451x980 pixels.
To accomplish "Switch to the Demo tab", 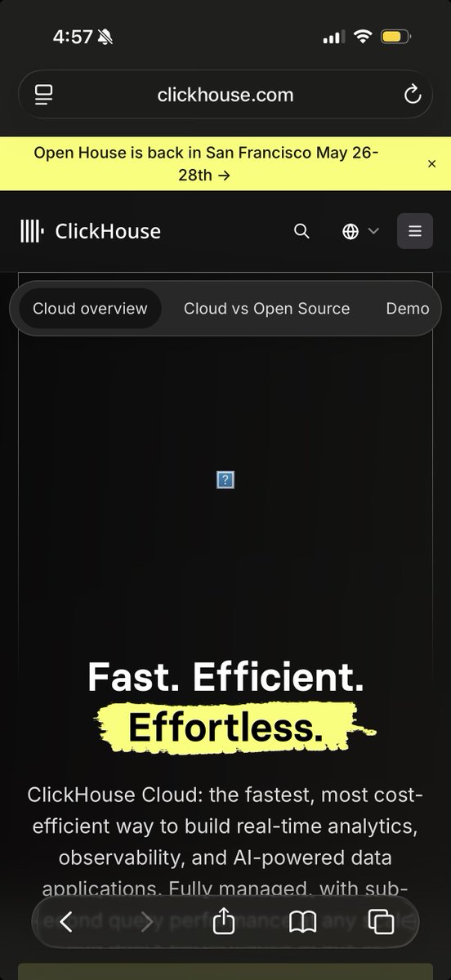I will click(408, 308).
